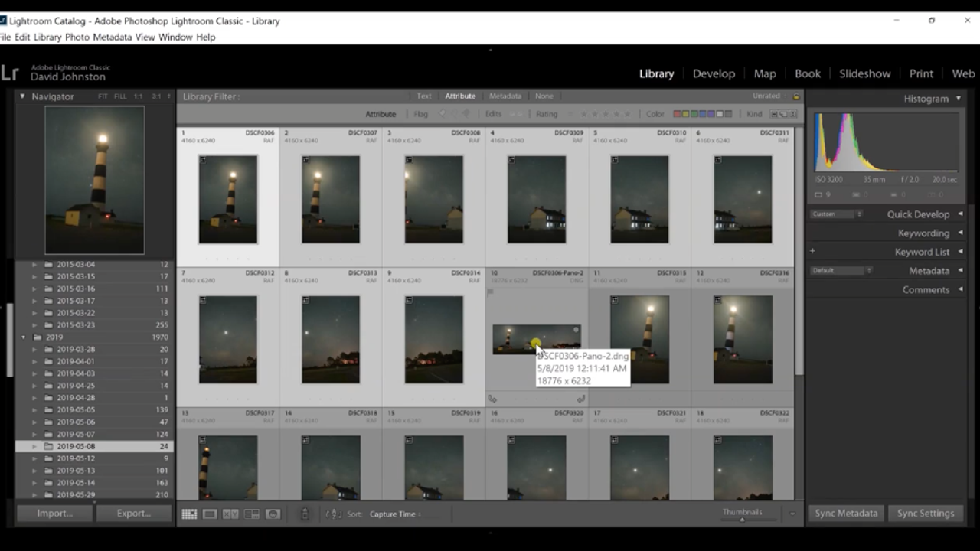Filter Kind by virtual copies icon
This screenshot has width=980, height=551.
[782, 114]
